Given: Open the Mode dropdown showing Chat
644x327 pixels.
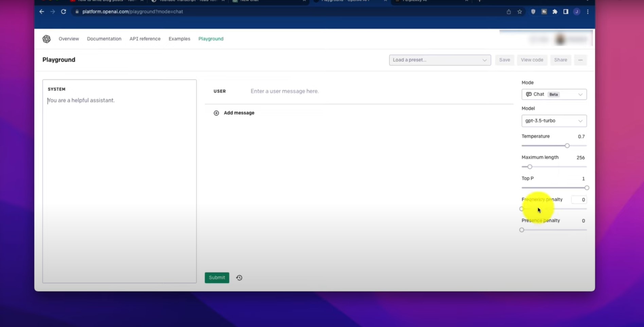Looking at the screenshot, I should point(554,94).
